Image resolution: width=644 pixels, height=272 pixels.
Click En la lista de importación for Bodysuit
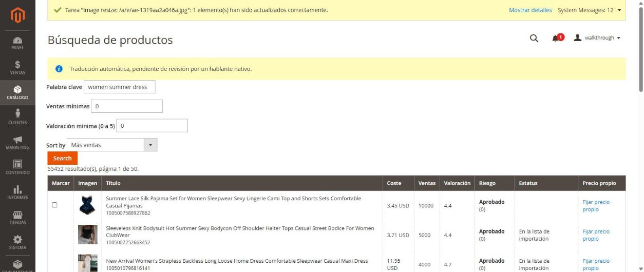pos(534,235)
